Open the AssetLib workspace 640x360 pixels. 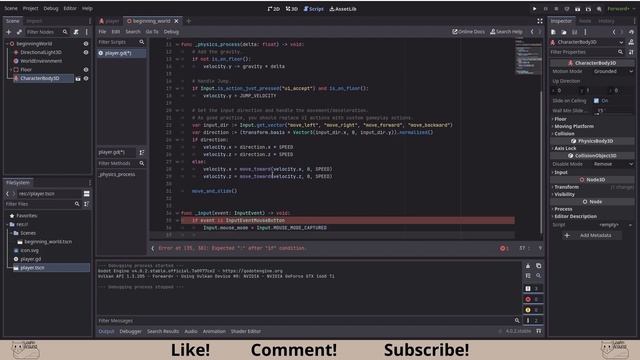tap(343, 9)
